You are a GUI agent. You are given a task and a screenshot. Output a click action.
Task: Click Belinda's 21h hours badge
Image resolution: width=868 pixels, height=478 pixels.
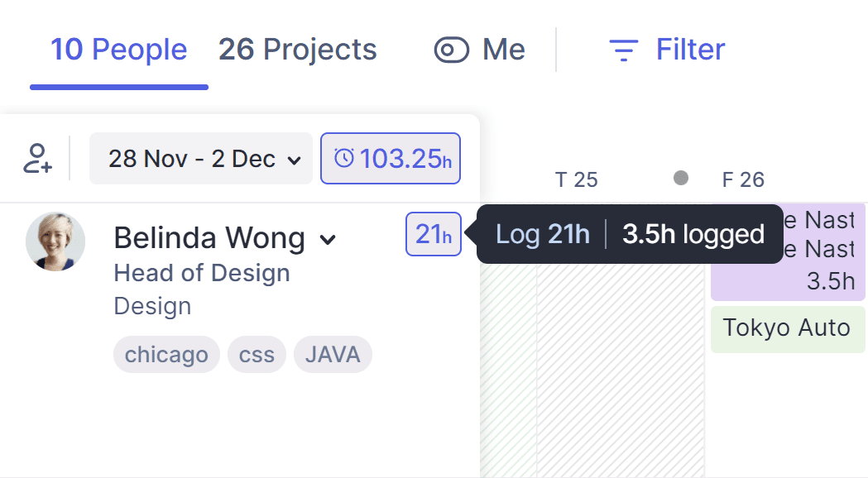click(x=434, y=235)
